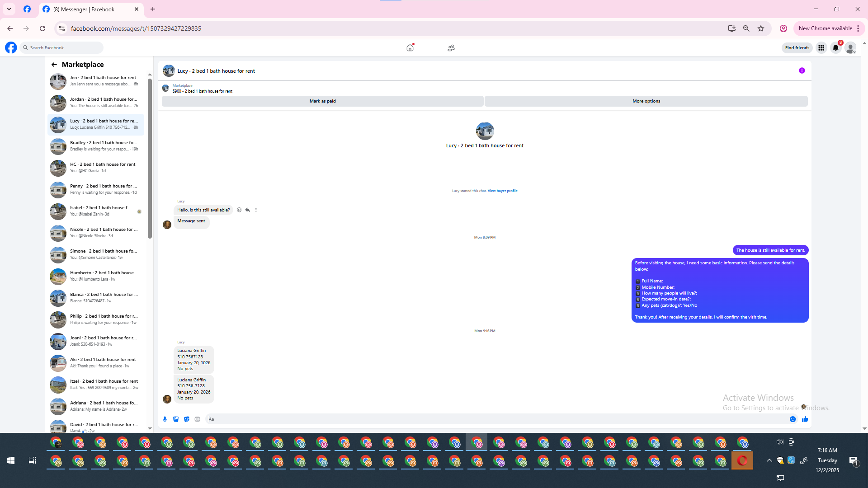Viewport: 868px width, 488px height.
Task: Open conversation information panel icon
Action: pos(802,70)
